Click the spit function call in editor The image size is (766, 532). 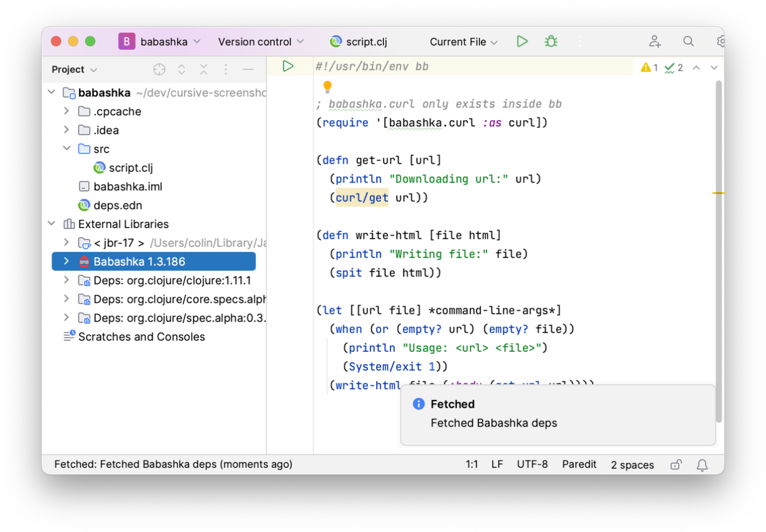pos(348,273)
